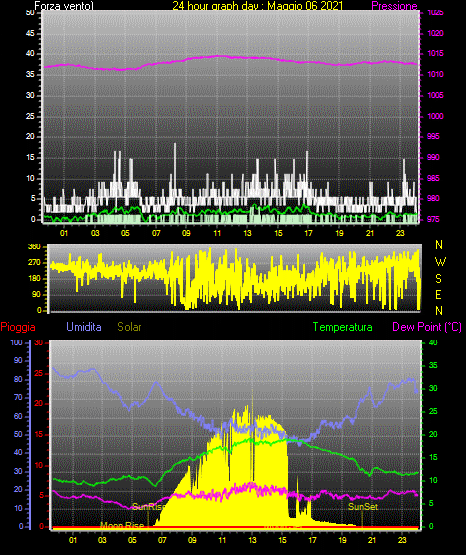The width and height of the screenshot is (466, 555).
Task: Click hour label 13 under wind chart
Action: pos(247,233)
